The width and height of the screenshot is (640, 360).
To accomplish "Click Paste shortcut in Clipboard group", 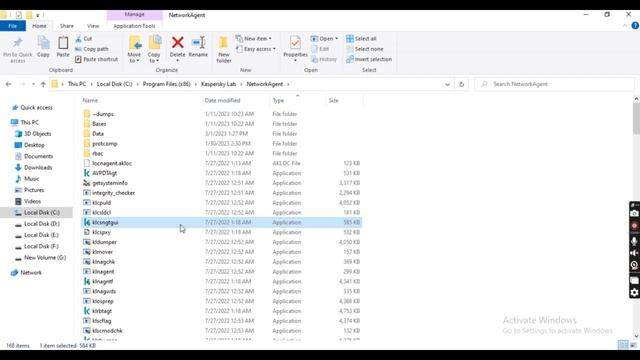I will pyautogui.click(x=96, y=59).
